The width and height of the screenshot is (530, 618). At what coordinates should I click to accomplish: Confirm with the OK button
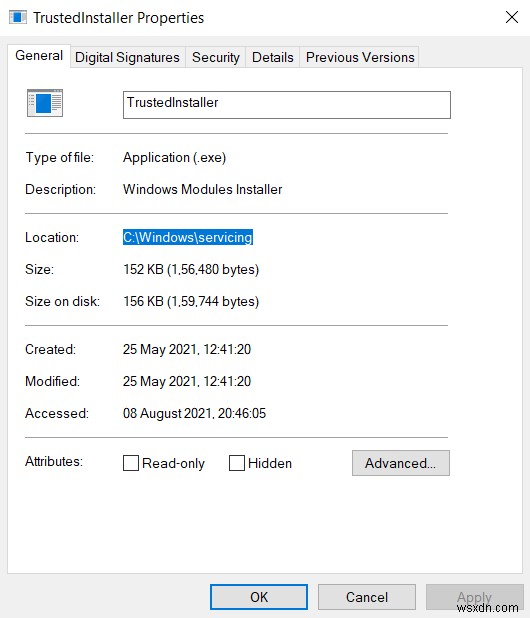coord(259,597)
